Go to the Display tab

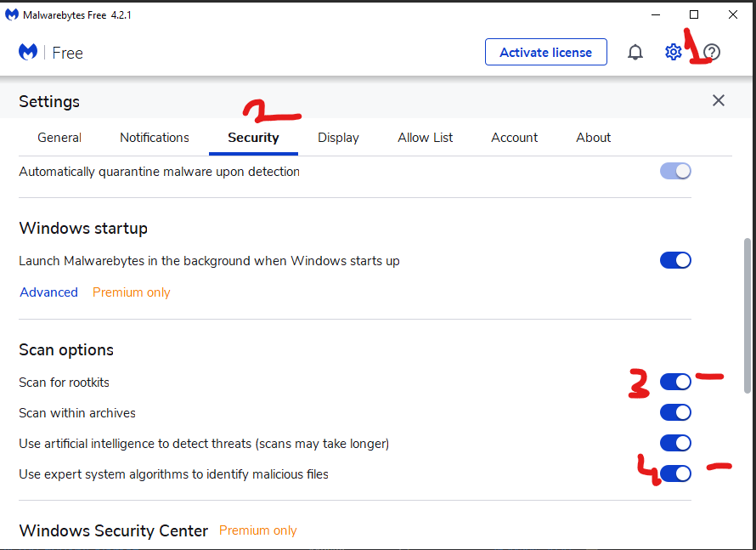pos(338,138)
